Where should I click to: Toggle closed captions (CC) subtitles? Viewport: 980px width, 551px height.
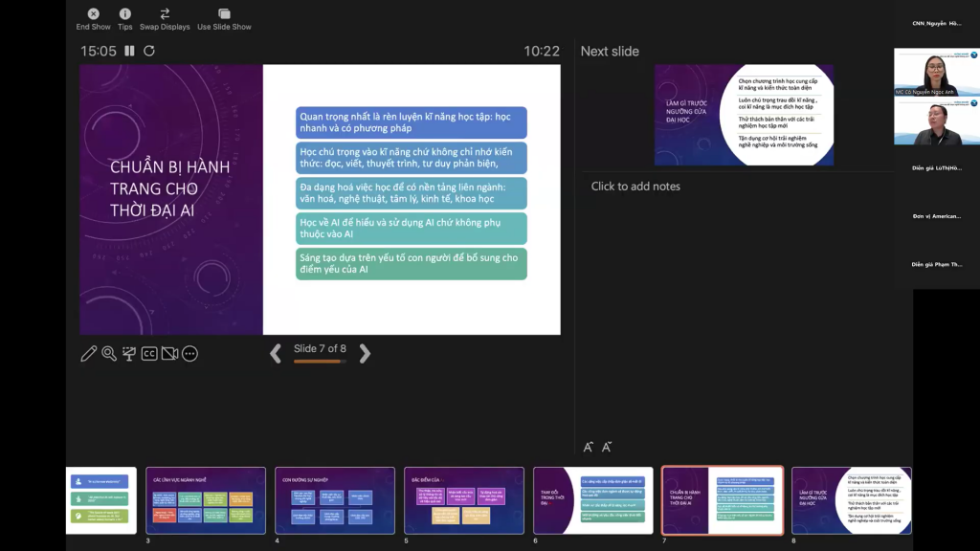pyautogui.click(x=149, y=354)
